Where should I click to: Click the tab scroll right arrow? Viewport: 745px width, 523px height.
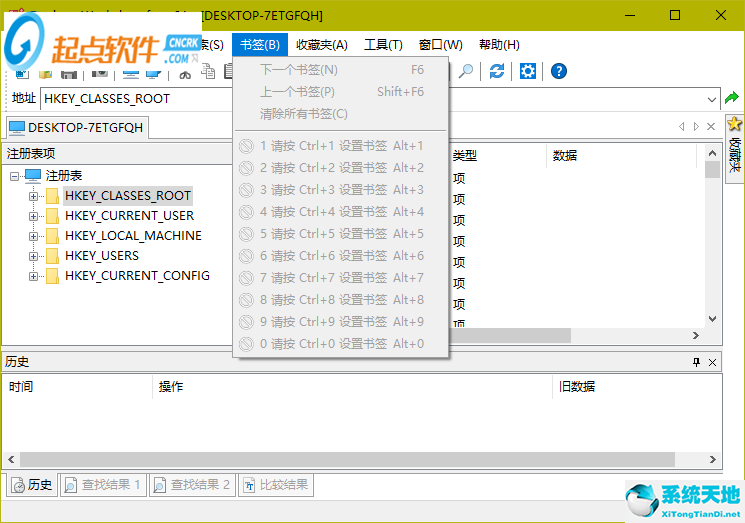696,126
